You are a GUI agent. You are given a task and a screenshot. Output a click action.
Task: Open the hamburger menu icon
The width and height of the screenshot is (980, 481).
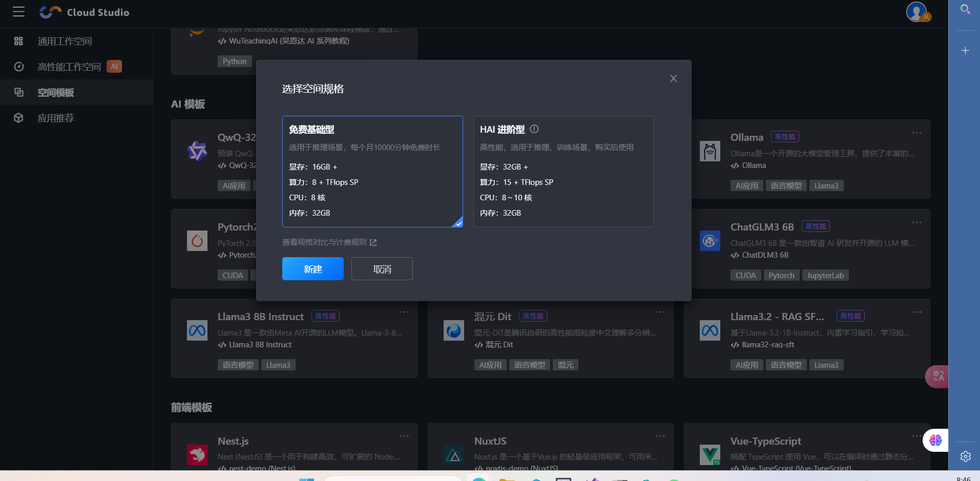click(18, 12)
